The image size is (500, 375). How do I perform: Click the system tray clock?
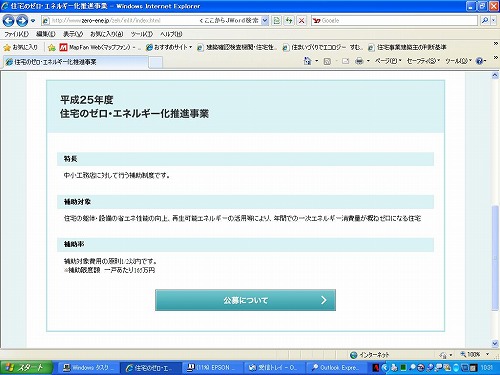(487, 368)
